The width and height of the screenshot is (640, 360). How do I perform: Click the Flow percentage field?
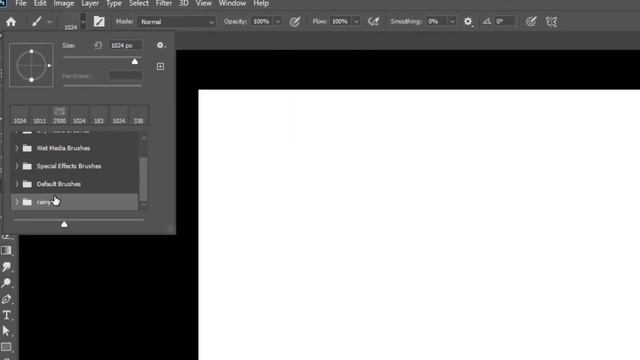pos(340,21)
